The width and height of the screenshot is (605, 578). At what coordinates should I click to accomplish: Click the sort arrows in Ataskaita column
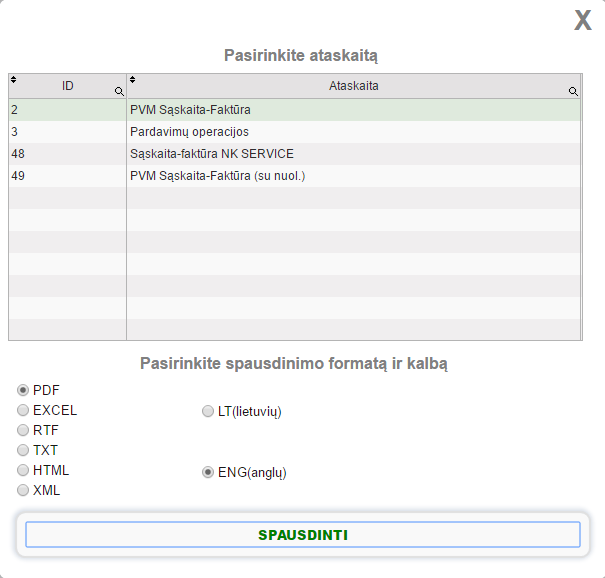(x=133, y=79)
